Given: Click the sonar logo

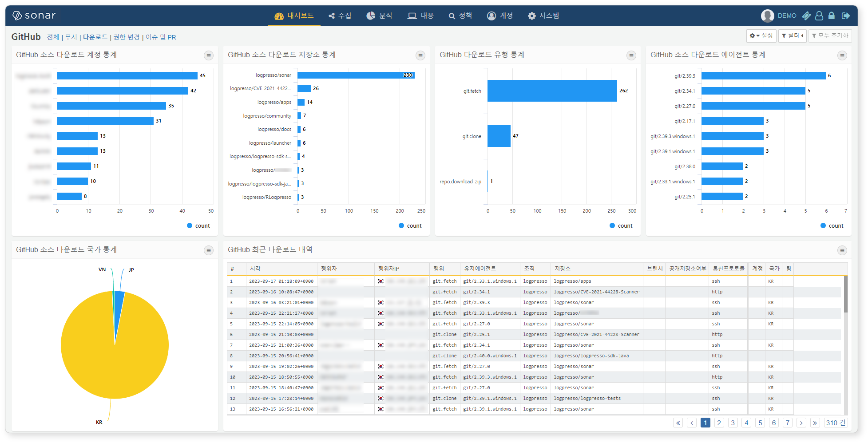Looking at the screenshot, I should click(34, 16).
